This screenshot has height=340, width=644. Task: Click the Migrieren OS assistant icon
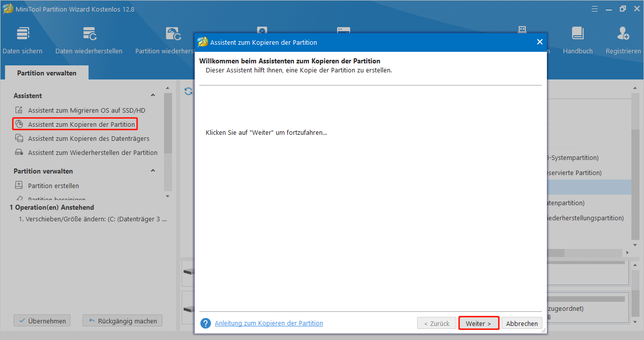click(x=19, y=110)
